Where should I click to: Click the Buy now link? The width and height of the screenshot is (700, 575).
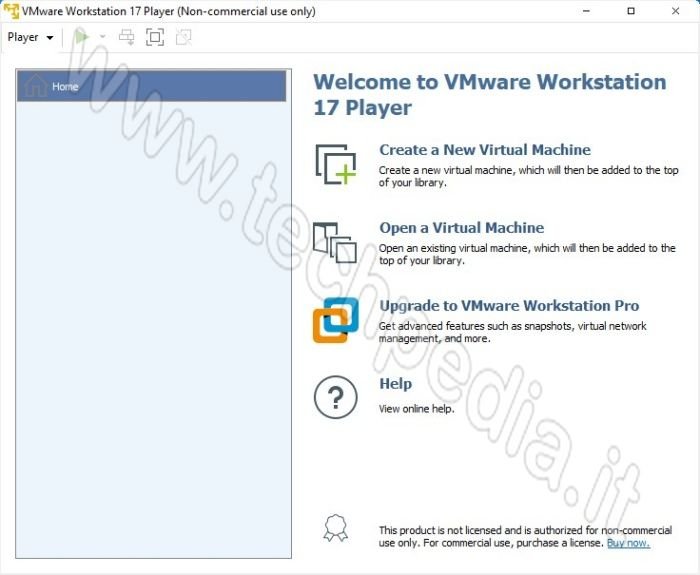pos(628,543)
